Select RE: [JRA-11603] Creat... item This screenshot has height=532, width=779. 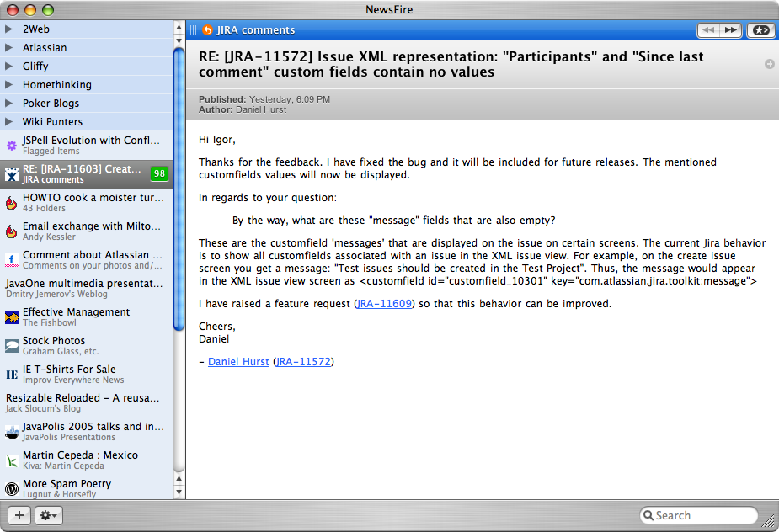(87, 174)
